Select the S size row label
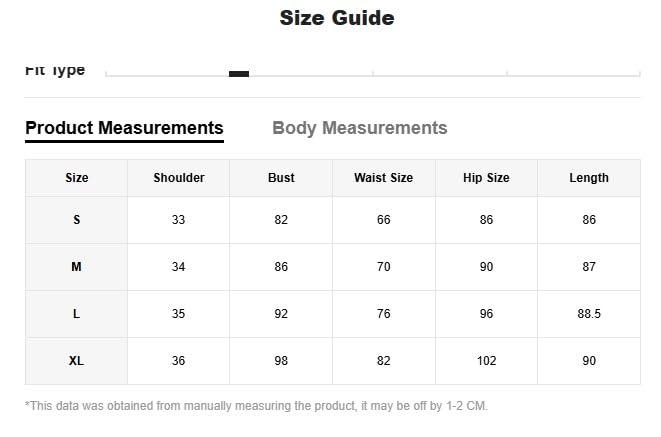Image resolution: width=661 pixels, height=437 pixels. [x=77, y=220]
